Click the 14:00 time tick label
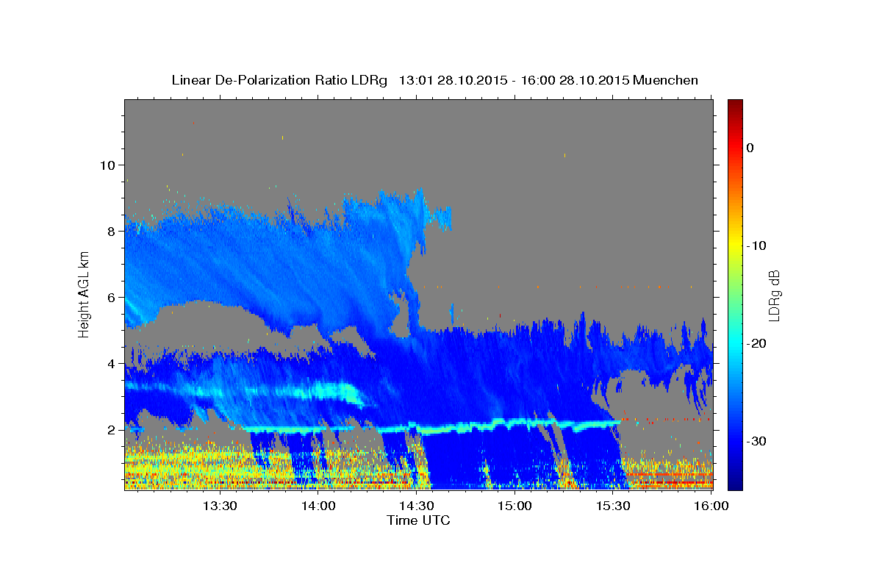882x588 pixels. (x=318, y=506)
